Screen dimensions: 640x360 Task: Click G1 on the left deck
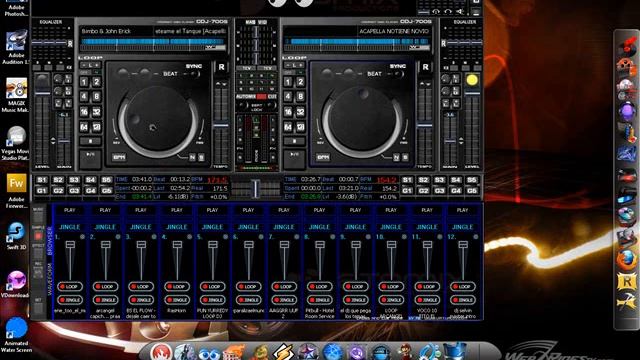[42, 191]
